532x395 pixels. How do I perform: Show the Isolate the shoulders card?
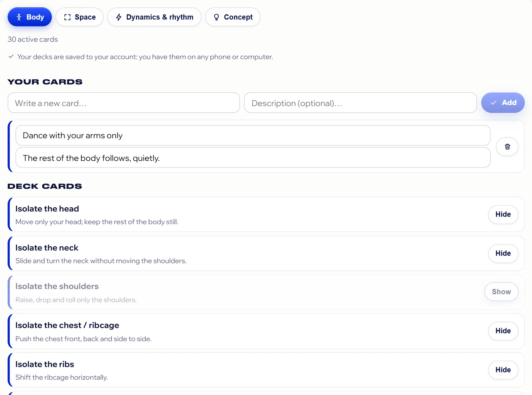coord(501,292)
